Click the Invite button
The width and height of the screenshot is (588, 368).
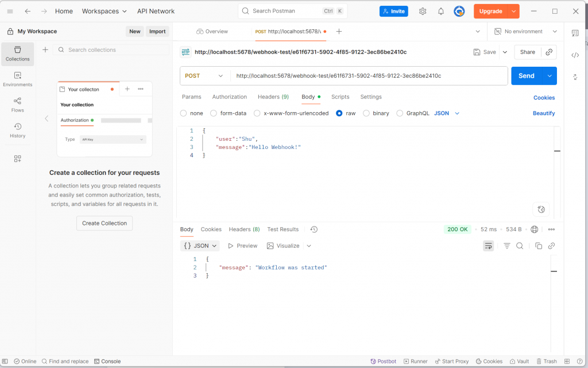click(x=394, y=11)
